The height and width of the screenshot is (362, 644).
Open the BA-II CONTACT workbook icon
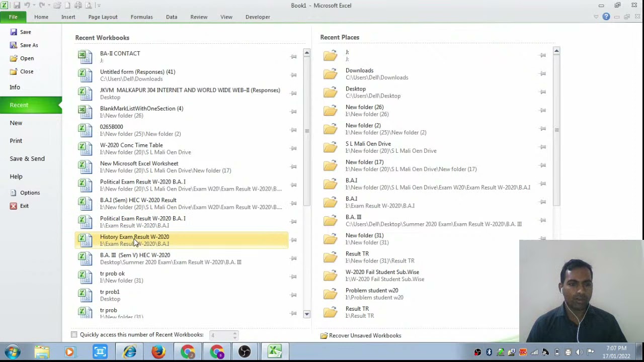coord(85,57)
